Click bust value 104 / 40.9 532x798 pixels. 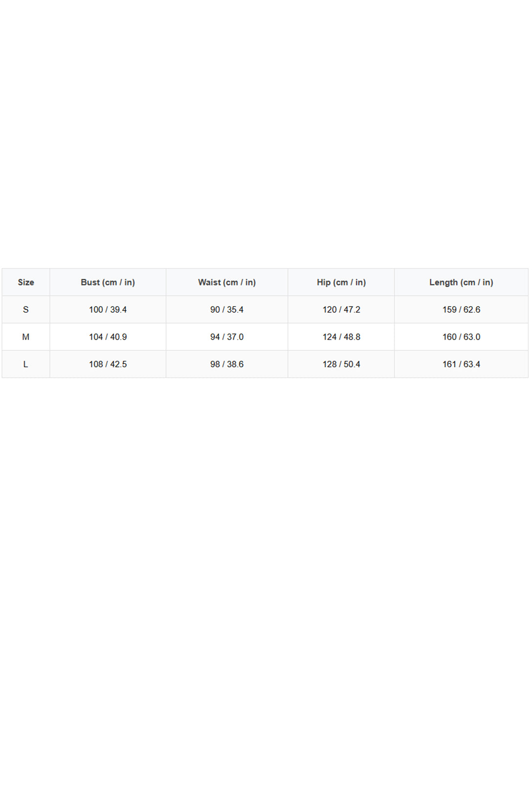click(x=108, y=337)
